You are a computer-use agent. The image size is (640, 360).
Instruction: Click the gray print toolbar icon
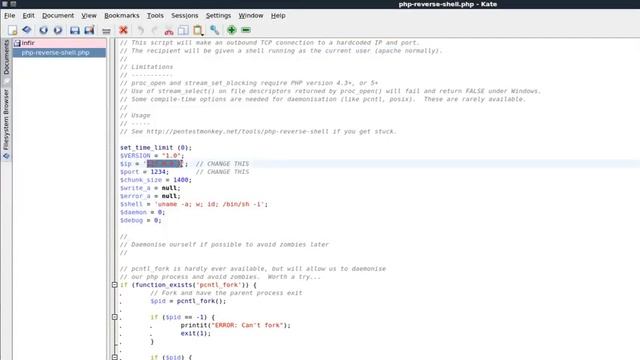tap(107, 31)
